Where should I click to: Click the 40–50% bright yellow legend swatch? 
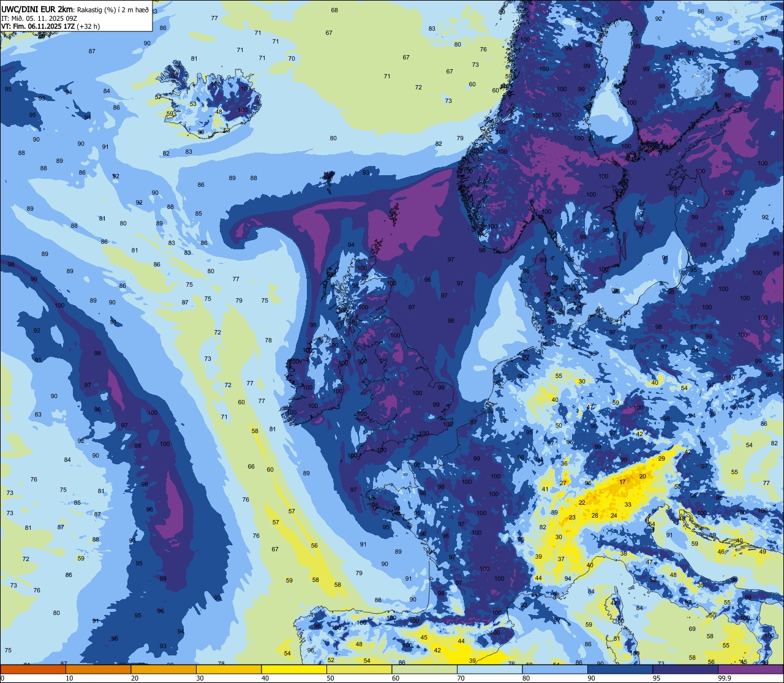[x=294, y=669]
